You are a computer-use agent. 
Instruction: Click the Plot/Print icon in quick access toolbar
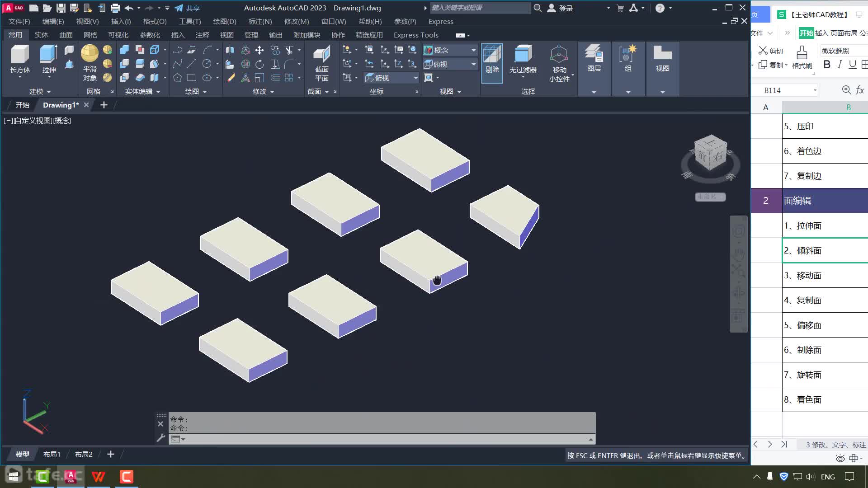coord(115,8)
